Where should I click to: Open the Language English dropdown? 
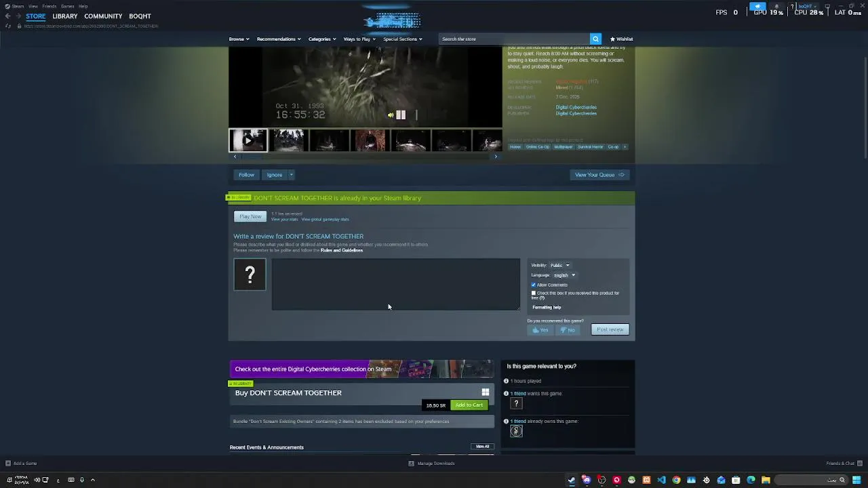pyautogui.click(x=564, y=275)
